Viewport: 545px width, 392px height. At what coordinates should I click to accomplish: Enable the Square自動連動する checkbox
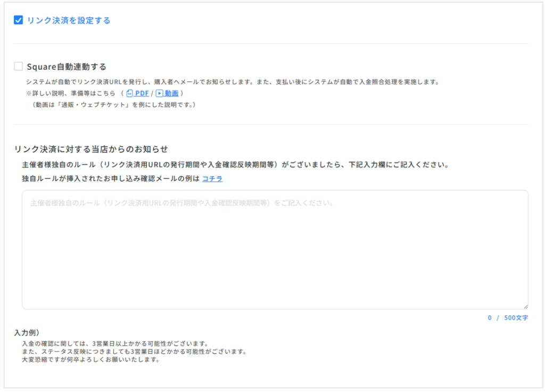coord(19,66)
